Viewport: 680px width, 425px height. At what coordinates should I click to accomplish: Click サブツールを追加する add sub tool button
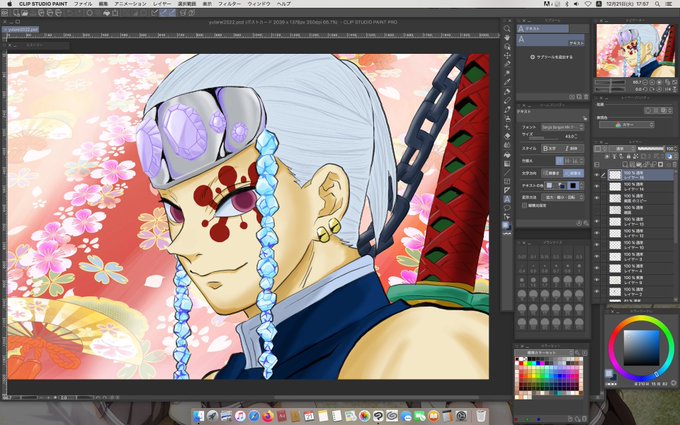coord(552,57)
